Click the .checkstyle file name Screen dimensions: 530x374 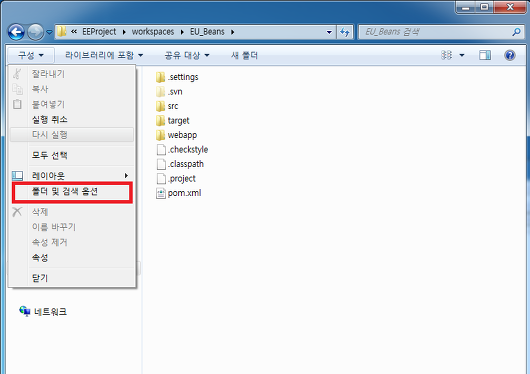coord(188,149)
